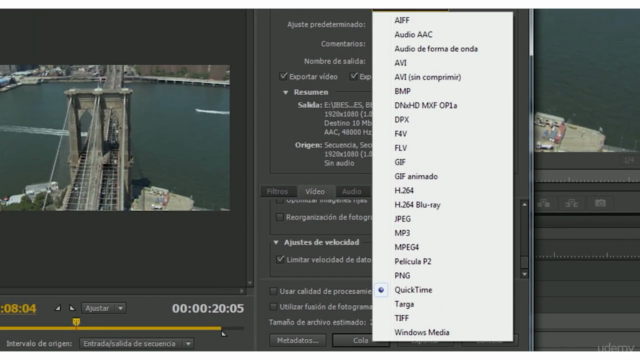
Task: Select the checked QuickTime format
Action: coord(413,290)
